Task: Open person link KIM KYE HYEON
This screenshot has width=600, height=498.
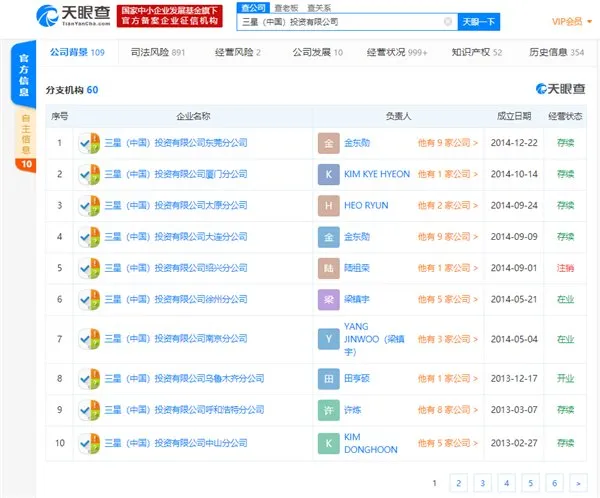Action: pos(377,174)
